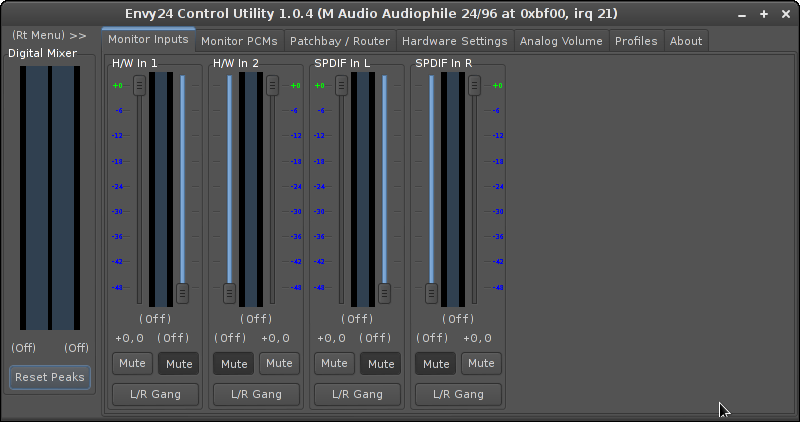Screen dimensions: 800x422
Task: Toggle left Mute for SPDIF In L
Action: (x=334, y=363)
